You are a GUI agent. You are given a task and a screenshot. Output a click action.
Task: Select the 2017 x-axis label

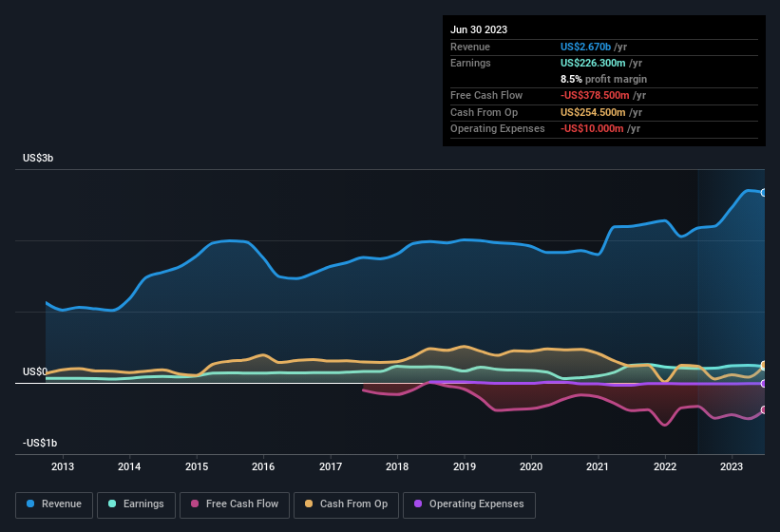click(331, 466)
